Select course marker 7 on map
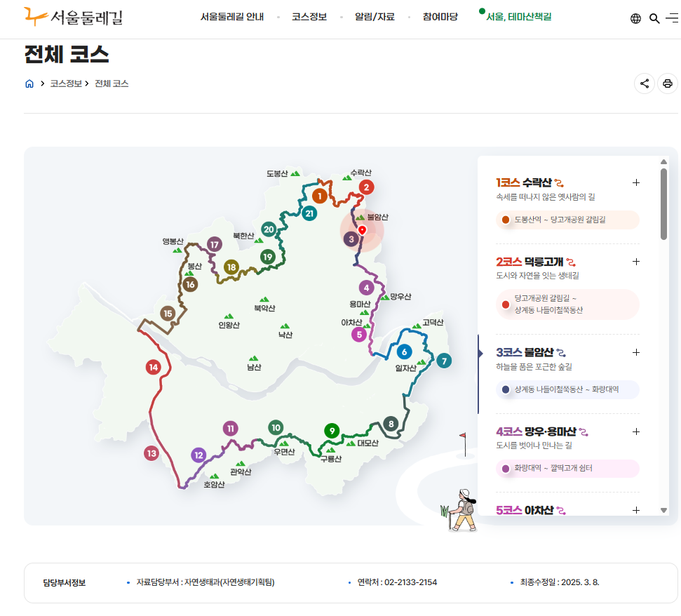Viewport: 681px width, 616px height. click(x=444, y=361)
